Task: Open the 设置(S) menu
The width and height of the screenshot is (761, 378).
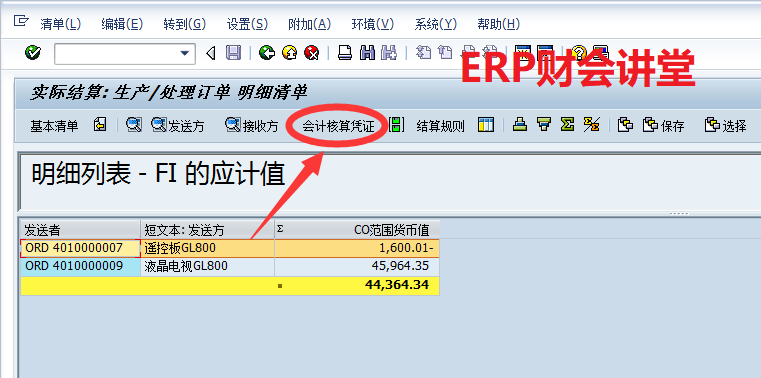Action: point(247,24)
